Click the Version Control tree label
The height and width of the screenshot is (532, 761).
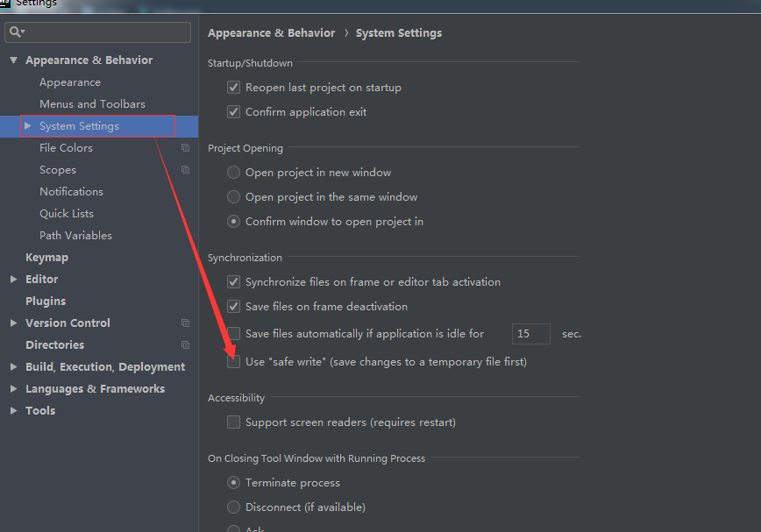(x=68, y=323)
